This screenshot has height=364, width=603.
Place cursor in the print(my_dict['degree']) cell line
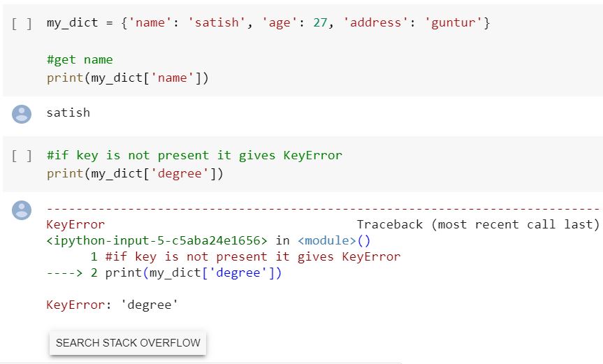tap(135, 173)
